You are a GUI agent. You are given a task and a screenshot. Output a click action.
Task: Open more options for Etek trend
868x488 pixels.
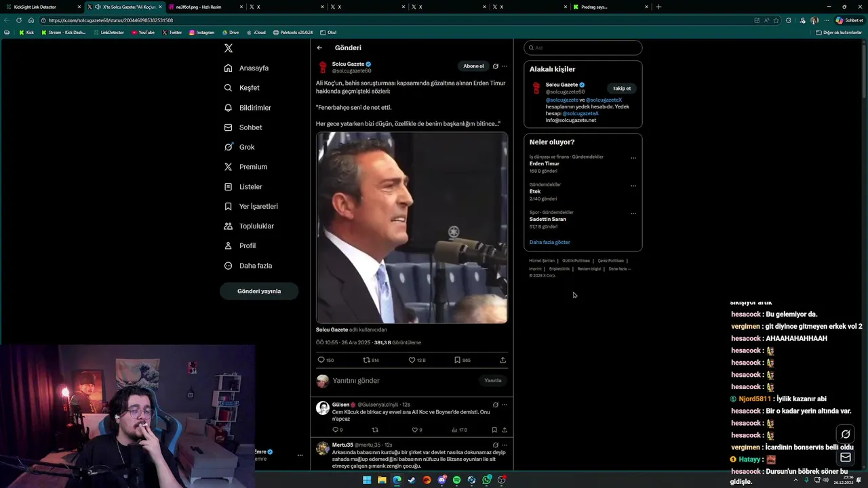point(633,186)
